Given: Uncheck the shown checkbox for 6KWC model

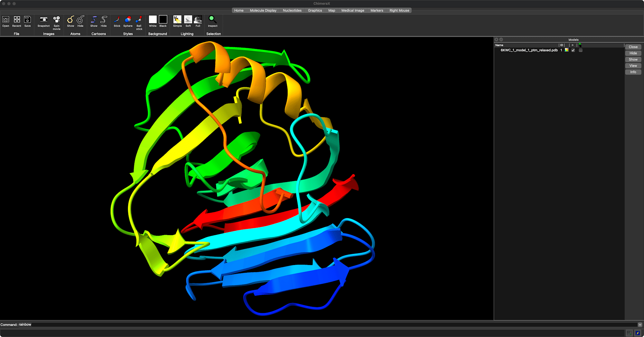Looking at the screenshot, I should coord(573,50).
